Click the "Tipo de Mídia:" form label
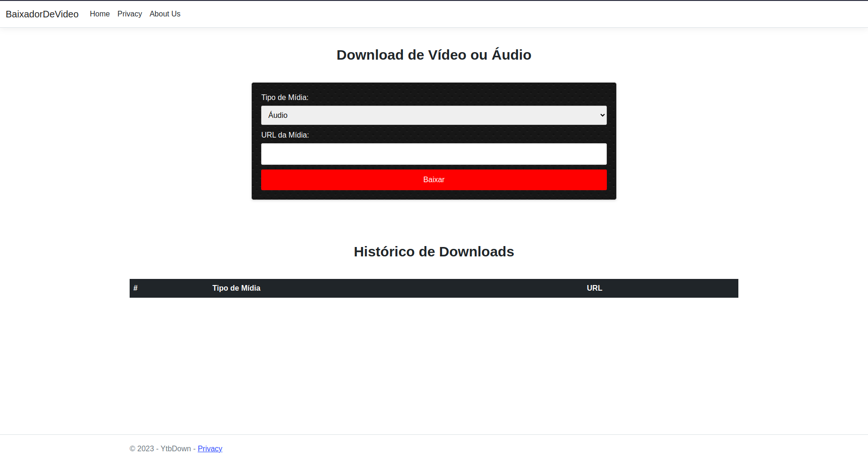 point(285,97)
